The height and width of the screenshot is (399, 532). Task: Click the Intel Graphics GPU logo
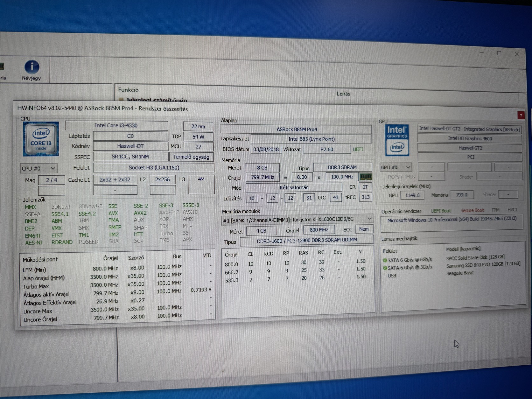pos(397,140)
